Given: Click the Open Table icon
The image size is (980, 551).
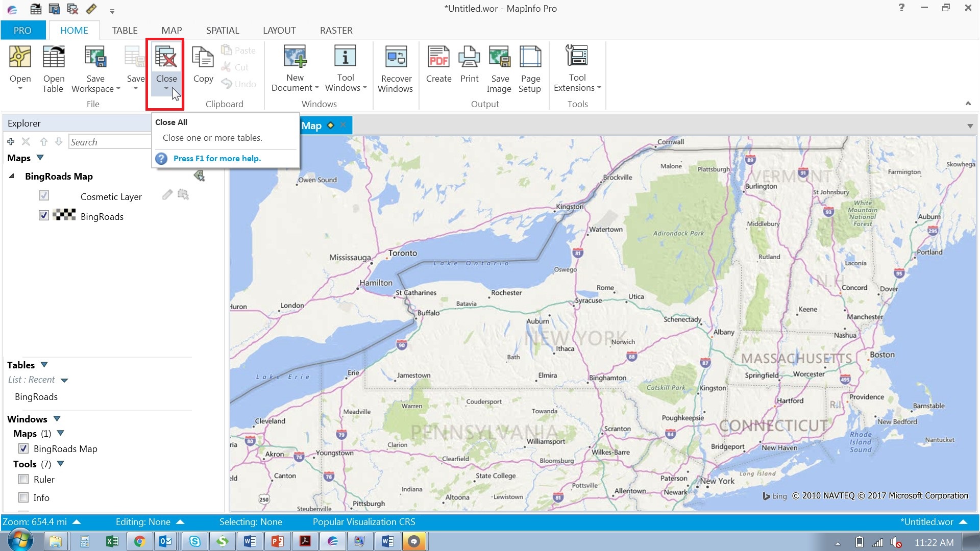Looking at the screenshot, I should pos(53,57).
